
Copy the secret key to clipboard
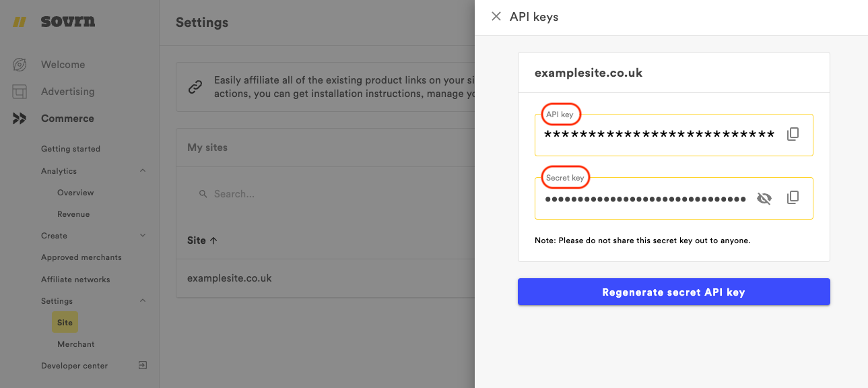point(793,197)
